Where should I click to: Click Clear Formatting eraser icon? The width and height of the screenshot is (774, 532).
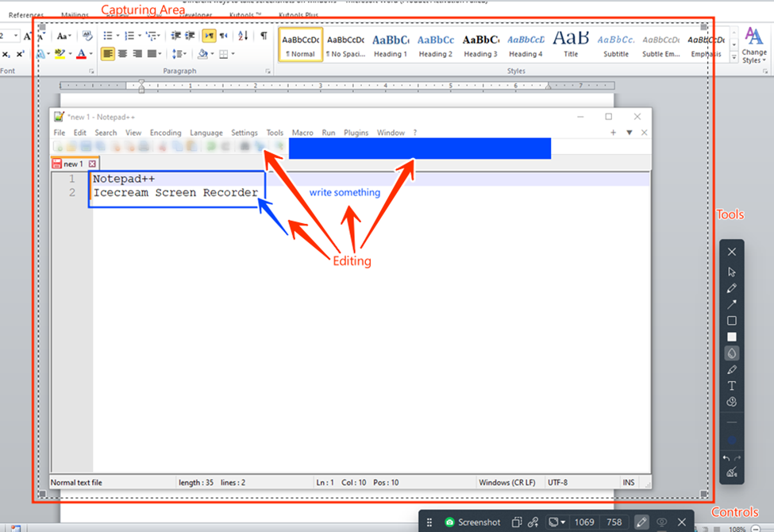coord(87,36)
